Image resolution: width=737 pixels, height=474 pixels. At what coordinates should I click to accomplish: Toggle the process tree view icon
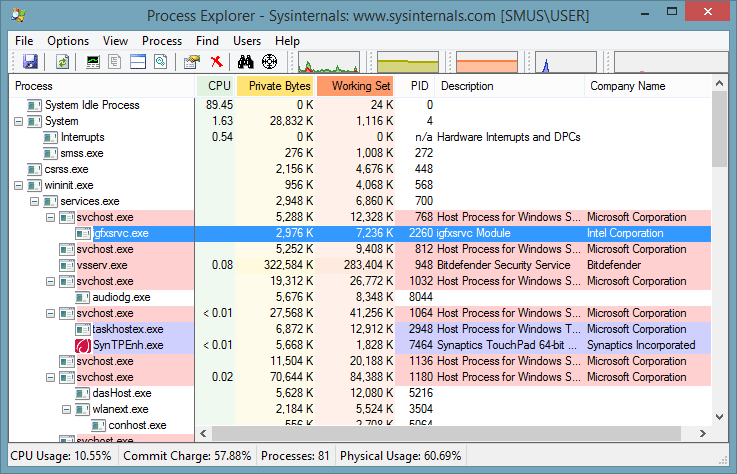tap(115, 62)
